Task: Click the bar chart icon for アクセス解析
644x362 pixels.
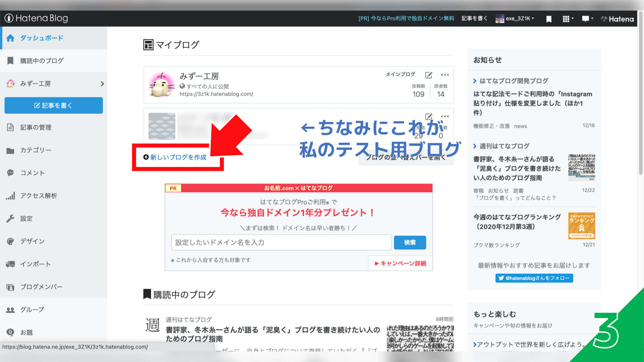Action: click(x=10, y=196)
